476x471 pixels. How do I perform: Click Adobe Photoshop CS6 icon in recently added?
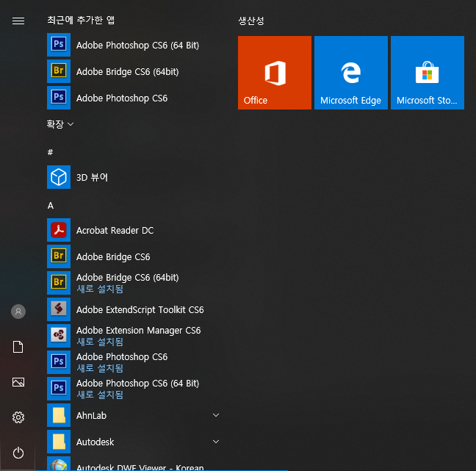click(59, 98)
